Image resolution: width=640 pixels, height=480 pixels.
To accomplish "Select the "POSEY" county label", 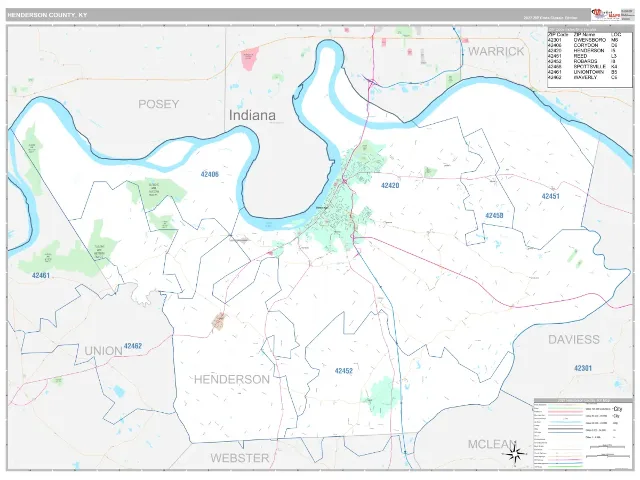I will point(158,104).
